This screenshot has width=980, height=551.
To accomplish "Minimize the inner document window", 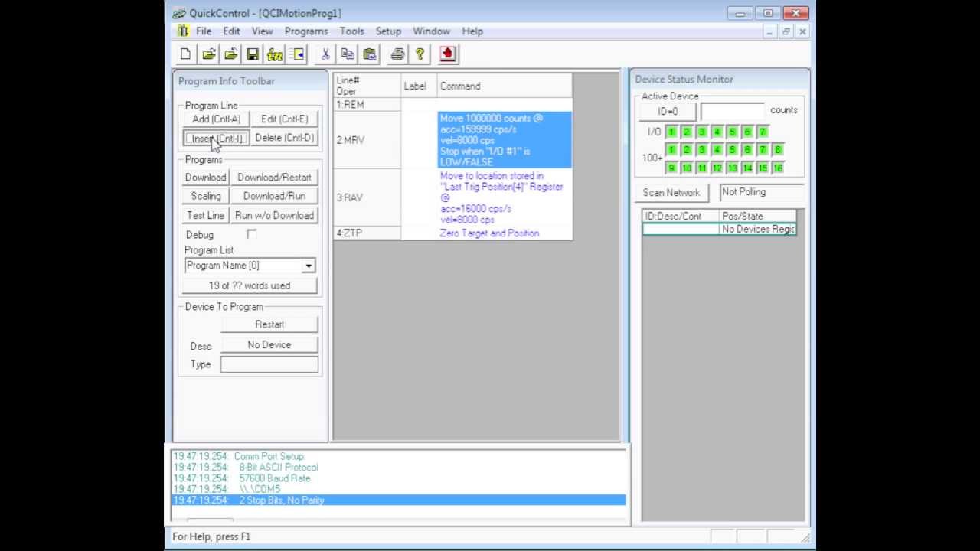I will pos(771,31).
